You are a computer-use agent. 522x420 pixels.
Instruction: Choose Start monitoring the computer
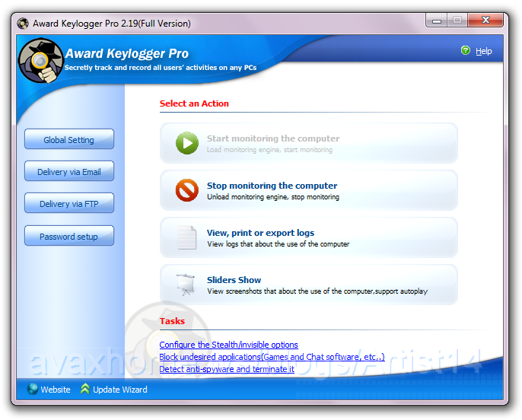[x=309, y=143]
